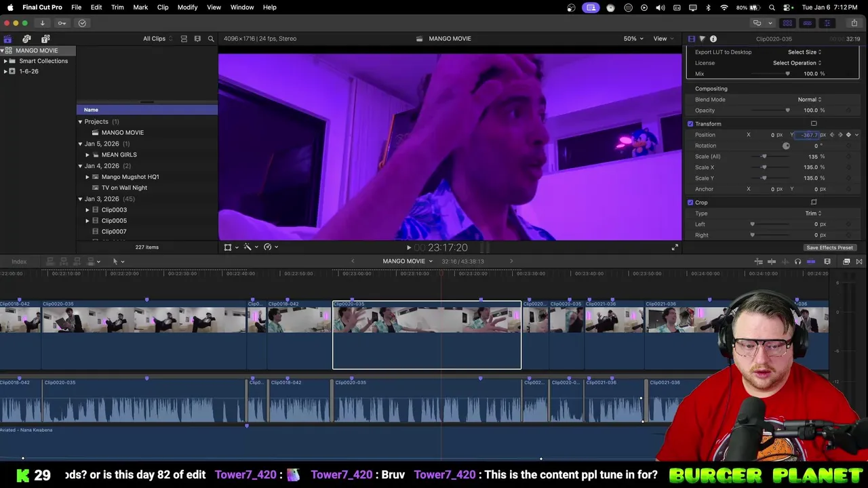Screen dimensions: 868x488
Task: Open the Photos and Audio sidebar
Action: tap(26, 39)
